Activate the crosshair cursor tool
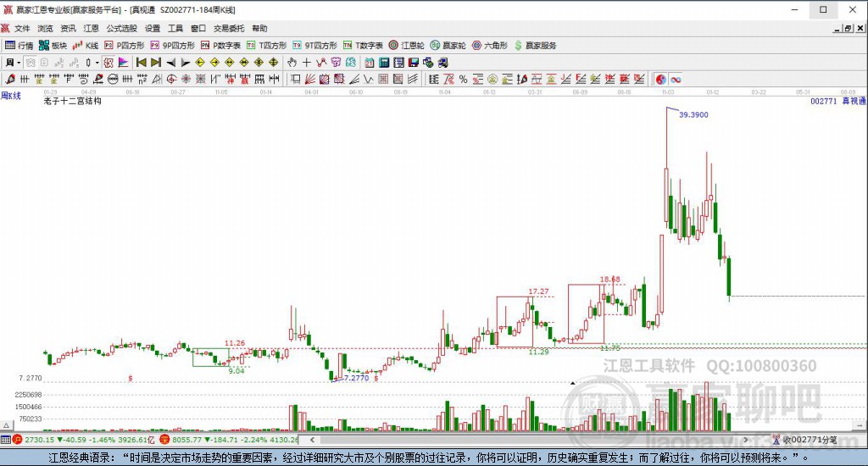This screenshot has height=466, width=868. [306, 63]
